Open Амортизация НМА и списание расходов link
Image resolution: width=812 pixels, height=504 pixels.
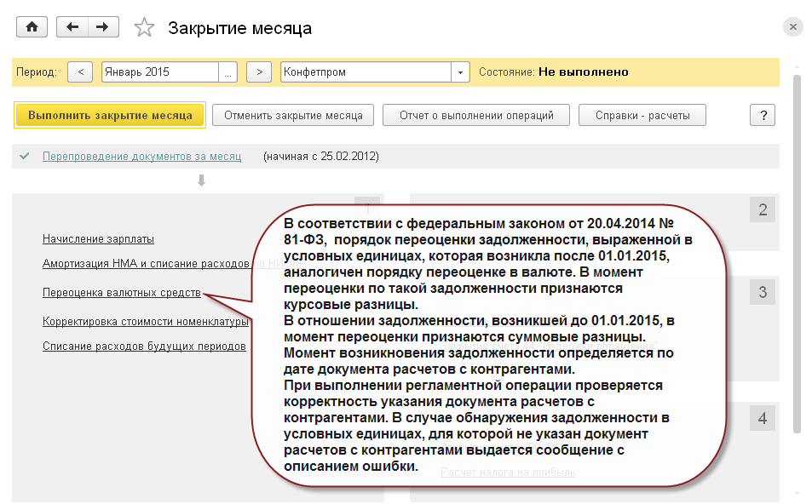tap(147, 263)
